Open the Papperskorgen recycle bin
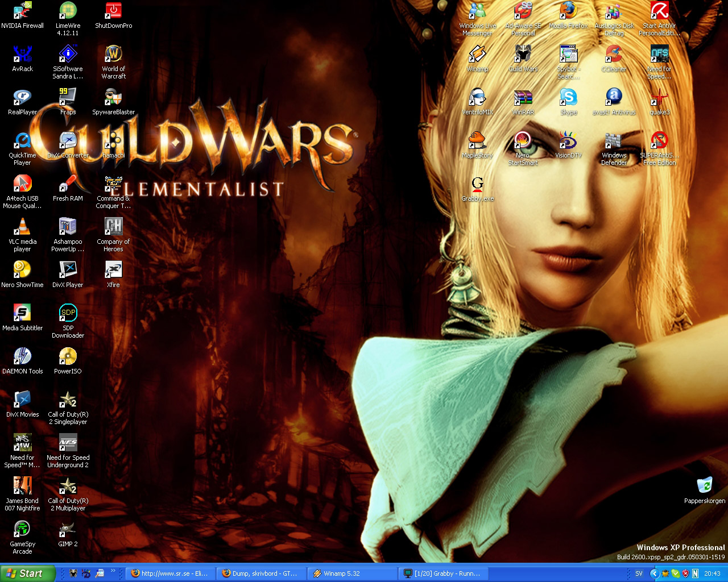 click(705, 491)
